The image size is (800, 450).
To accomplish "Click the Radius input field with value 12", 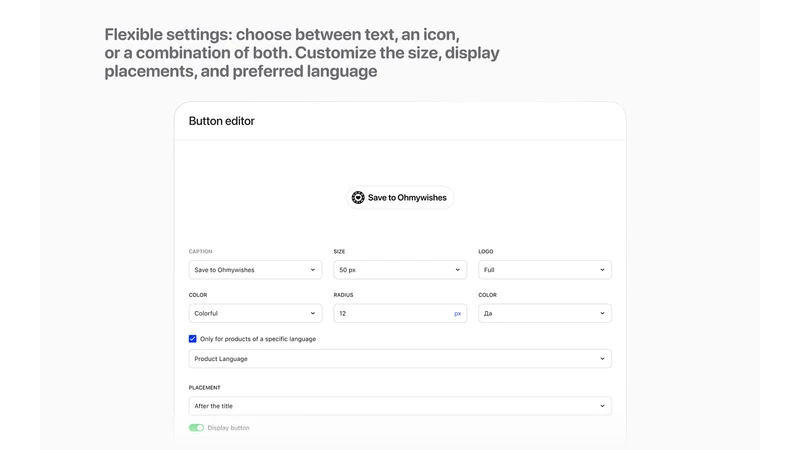I will (x=400, y=313).
